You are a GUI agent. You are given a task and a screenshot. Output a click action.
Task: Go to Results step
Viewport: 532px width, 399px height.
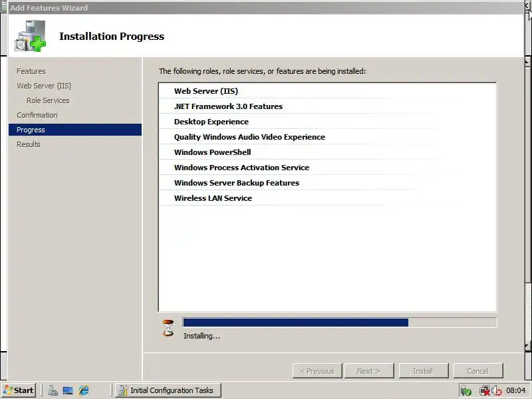pos(28,144)
